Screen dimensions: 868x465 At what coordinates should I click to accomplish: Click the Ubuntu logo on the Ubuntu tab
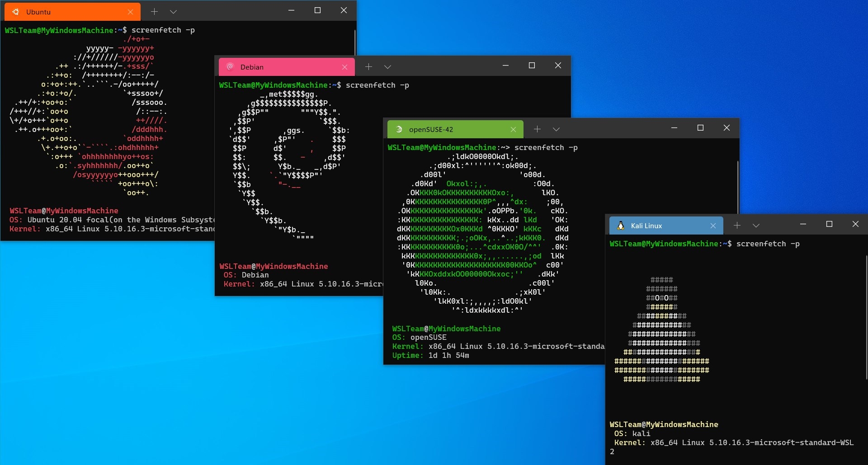tap(16, 12)
